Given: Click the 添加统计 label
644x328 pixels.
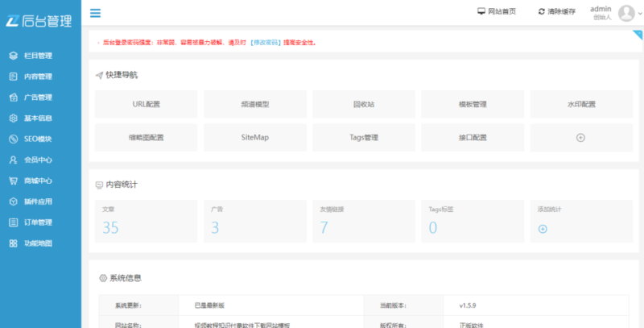Looking at the screenshot, I should [x=550, y=210].
